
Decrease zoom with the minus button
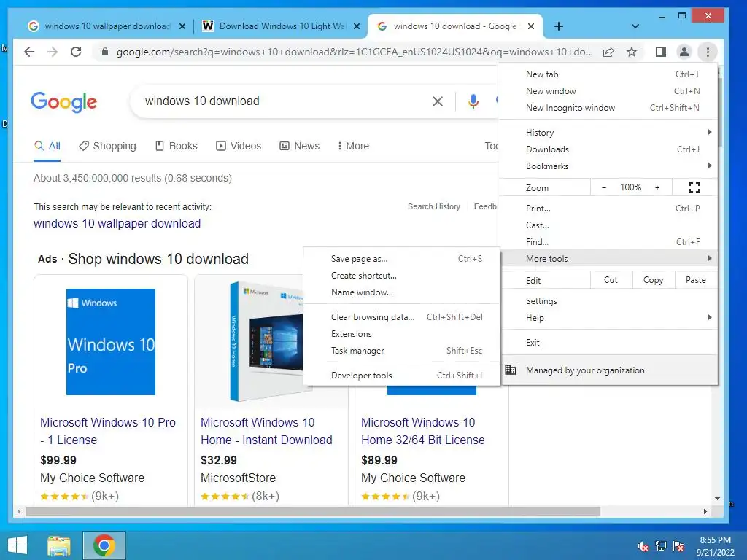click(x=604, y=187)
